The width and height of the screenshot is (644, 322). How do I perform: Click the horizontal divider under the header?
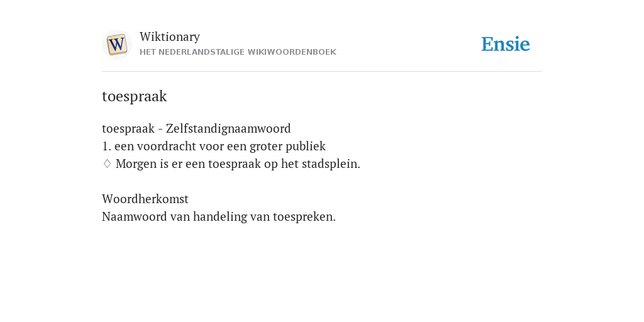322,72
